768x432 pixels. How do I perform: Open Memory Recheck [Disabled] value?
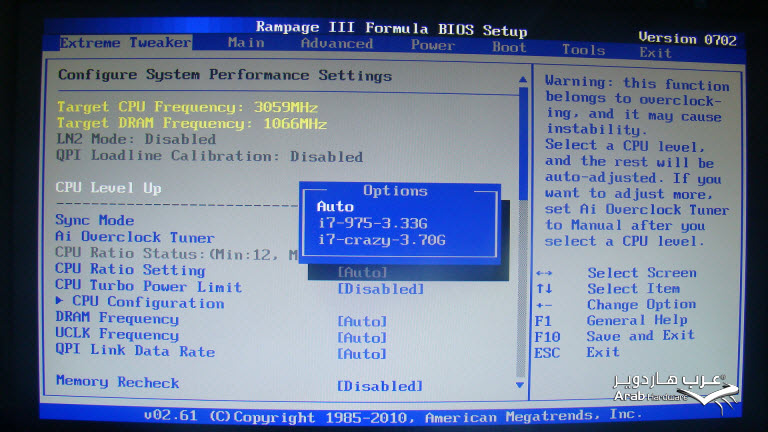(380, 386)
